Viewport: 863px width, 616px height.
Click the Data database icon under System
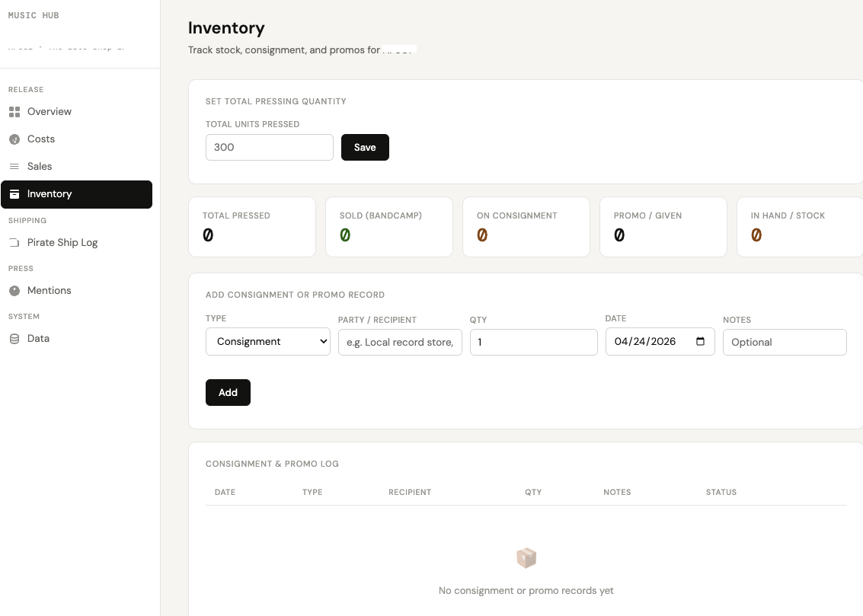click(x=14, y=338)
